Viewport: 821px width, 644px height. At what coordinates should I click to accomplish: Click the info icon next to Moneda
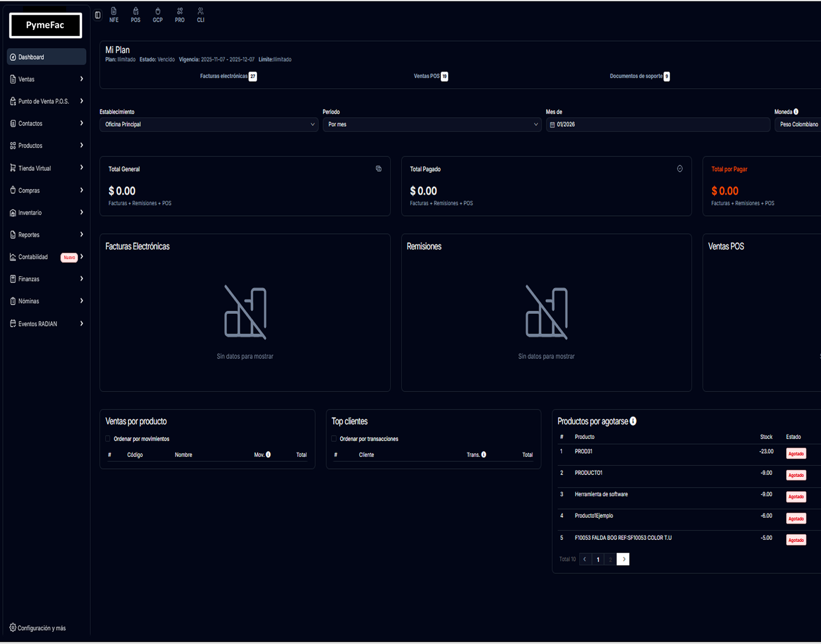(796, 112)
